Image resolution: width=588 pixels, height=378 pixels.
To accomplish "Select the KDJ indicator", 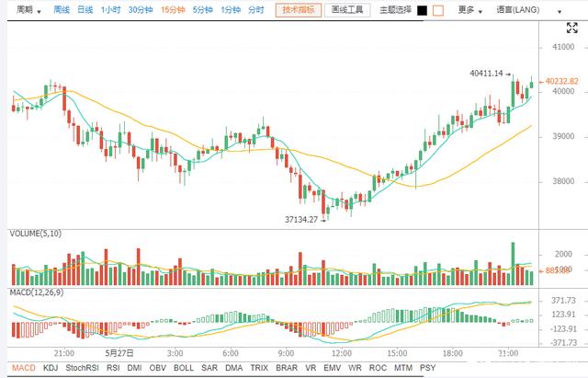I will (x=51, y=368).
